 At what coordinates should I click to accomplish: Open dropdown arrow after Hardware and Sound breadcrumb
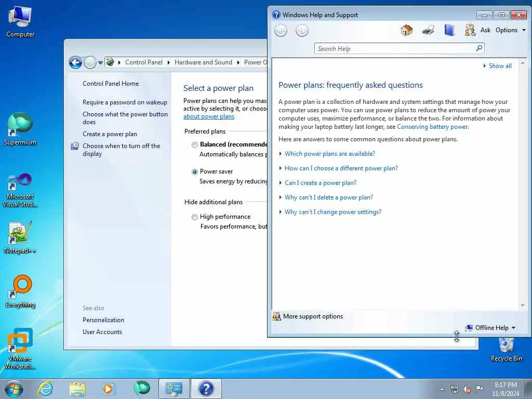tap(238, 62)
